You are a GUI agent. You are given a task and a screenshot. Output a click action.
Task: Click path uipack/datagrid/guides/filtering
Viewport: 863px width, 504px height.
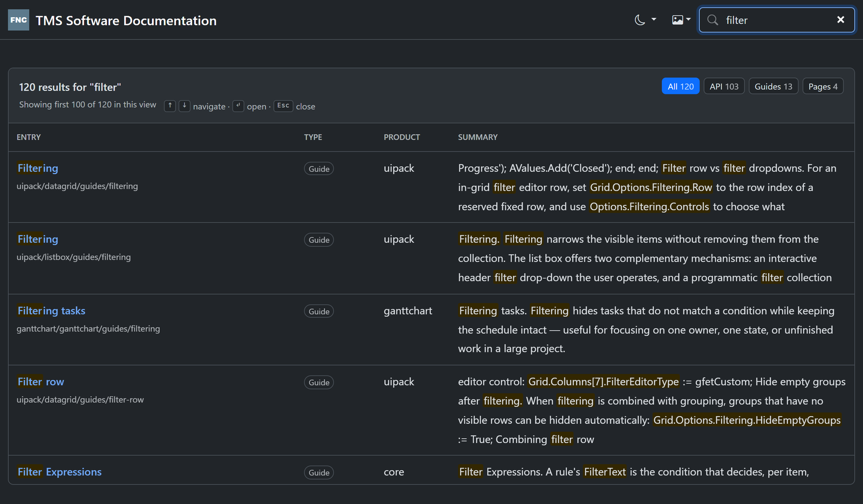77,186
